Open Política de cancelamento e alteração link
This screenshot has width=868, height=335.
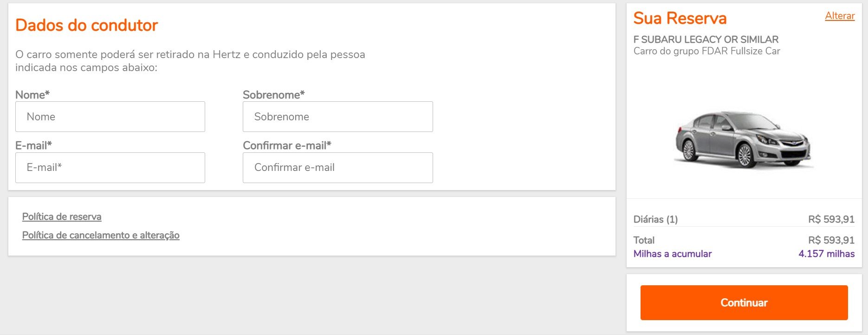click(x=101, y=235)
